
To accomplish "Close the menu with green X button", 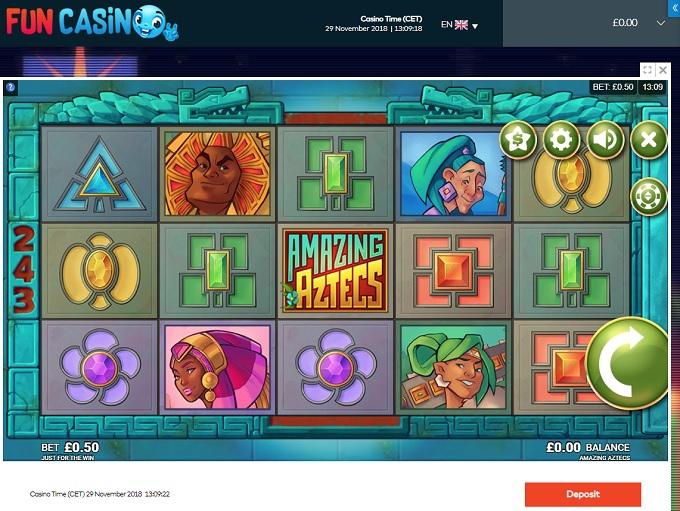I will (x=648, y=140).
